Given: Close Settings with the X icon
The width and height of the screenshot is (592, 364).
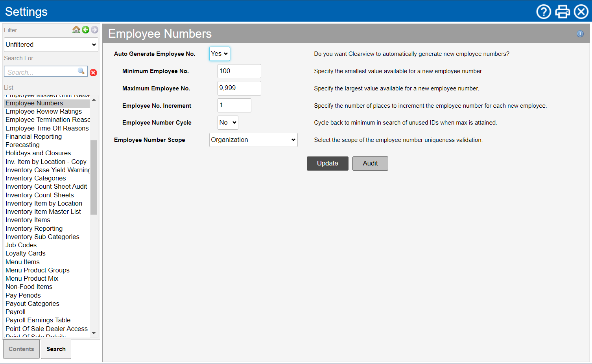Looking at the screenshot, I should [x=581, y=12].
